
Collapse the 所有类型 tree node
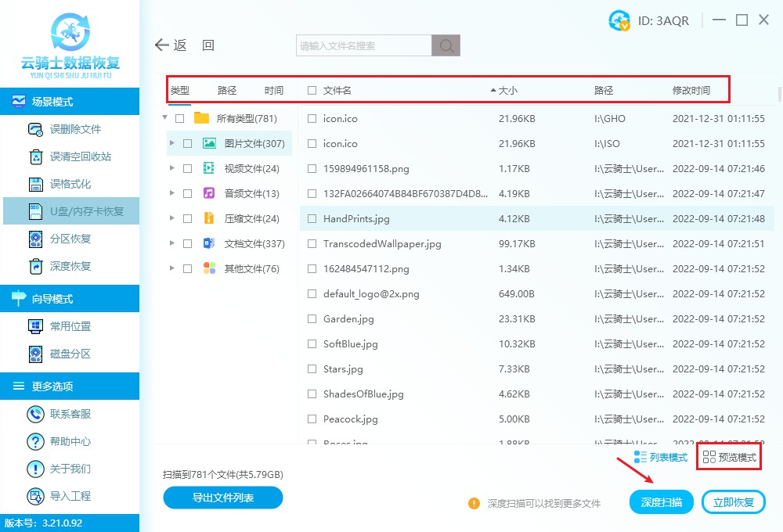coord(164,118)
